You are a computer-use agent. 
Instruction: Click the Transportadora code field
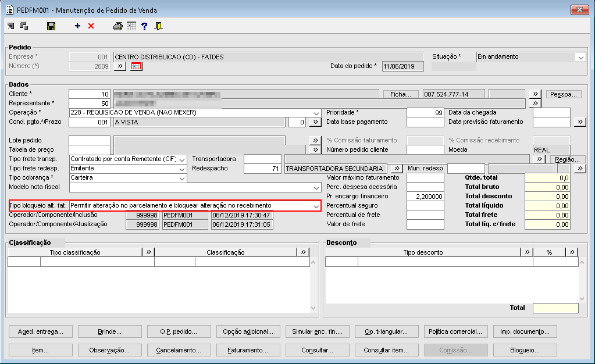(x=262, y=159)
